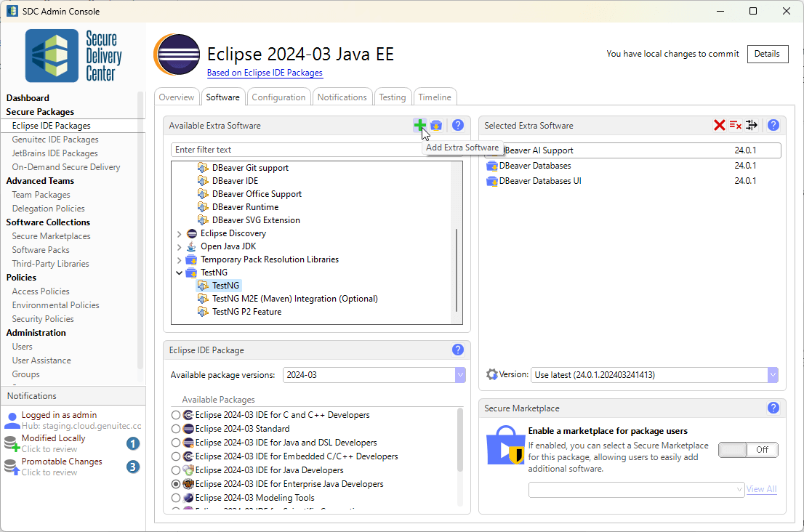Viewport: 804px width, 532px height.
Task: Expand the Eclipse Discovery node
Action: (179, 233)
